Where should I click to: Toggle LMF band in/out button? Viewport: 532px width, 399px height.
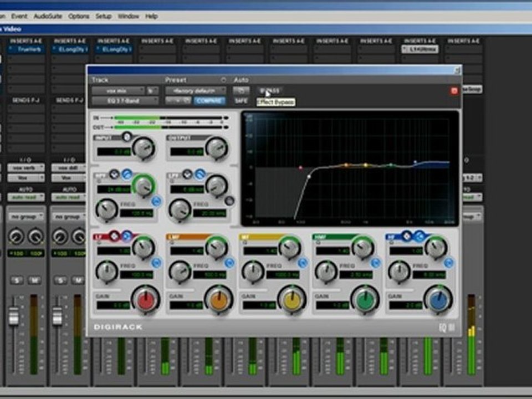pos(229,263)
